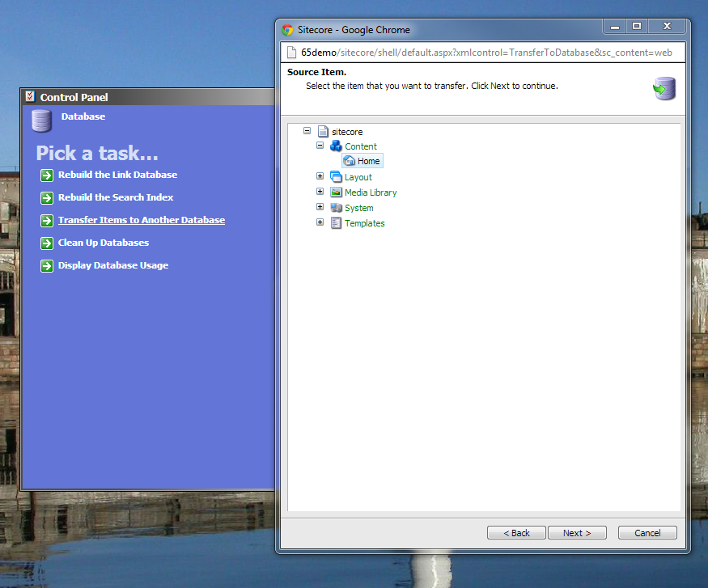708x588 pixels.
Task: Expand the Media Library node
Action: click(320, 192)
